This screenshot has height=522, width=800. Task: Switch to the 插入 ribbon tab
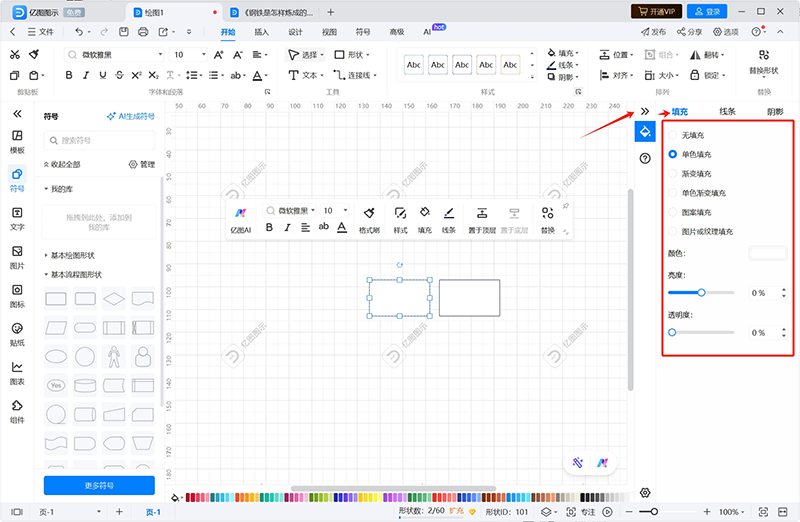261,32
